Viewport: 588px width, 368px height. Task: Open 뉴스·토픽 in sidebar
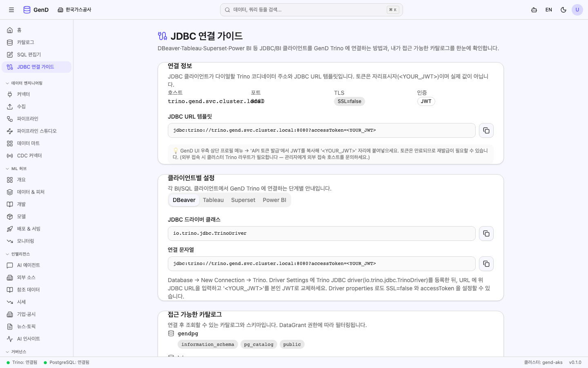(37, 327)
